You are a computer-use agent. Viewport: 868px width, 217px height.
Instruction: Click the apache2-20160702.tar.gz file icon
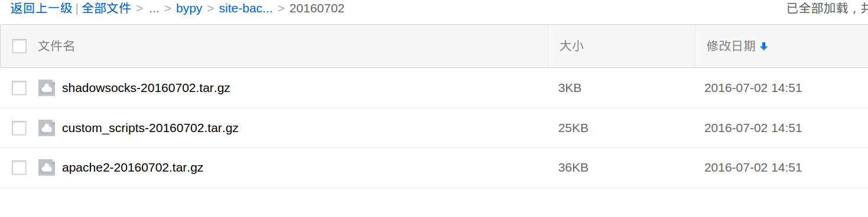click(47, 167)
